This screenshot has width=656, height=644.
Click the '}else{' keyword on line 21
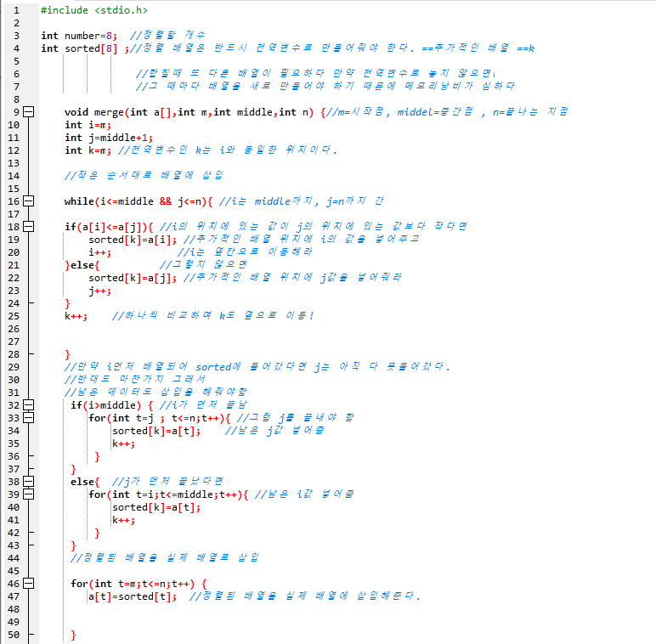82,266
